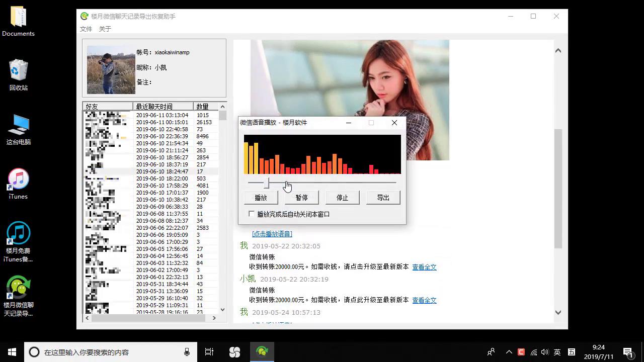Viewport: 644px width, 362px height.
Task: Launch the iTunes desktop shortcut
Action: click(x=18, y=184)
